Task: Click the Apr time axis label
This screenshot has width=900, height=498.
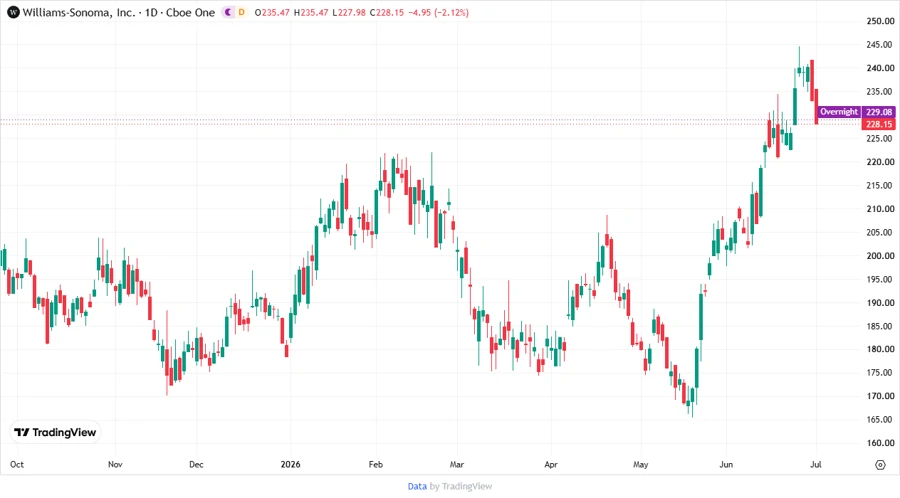Action: pos(550,464)
